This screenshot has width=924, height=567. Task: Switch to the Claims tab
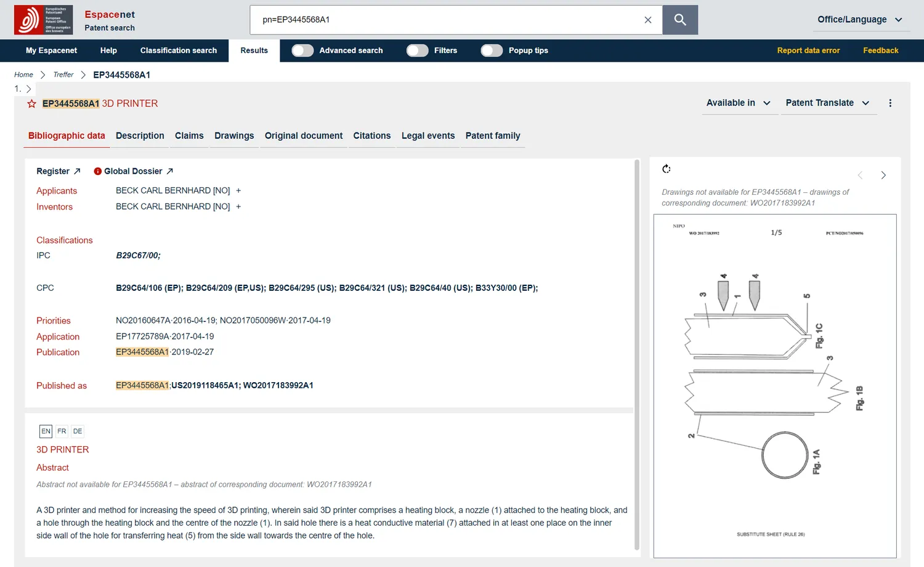click(189, 136)
